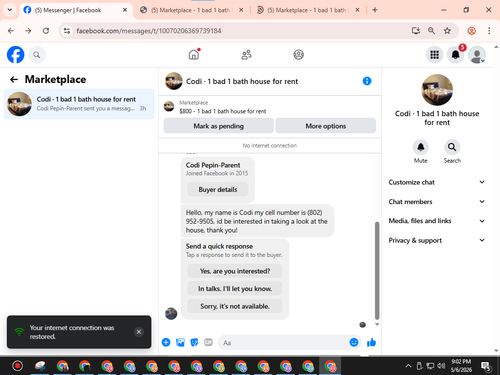Reload the page with the refresh icon

coord(46,31)
